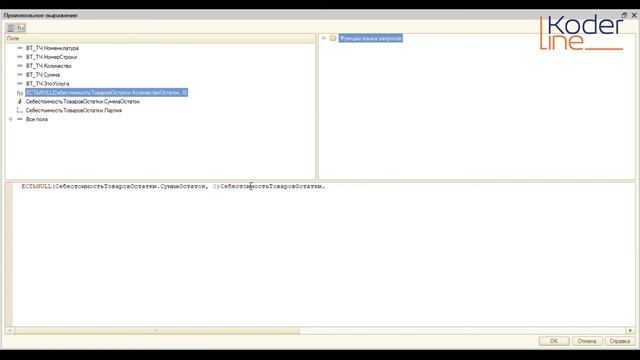Click the ЕСТЬNULL keyword in expression editor
The image size is (640, 360).
(36, 186)
